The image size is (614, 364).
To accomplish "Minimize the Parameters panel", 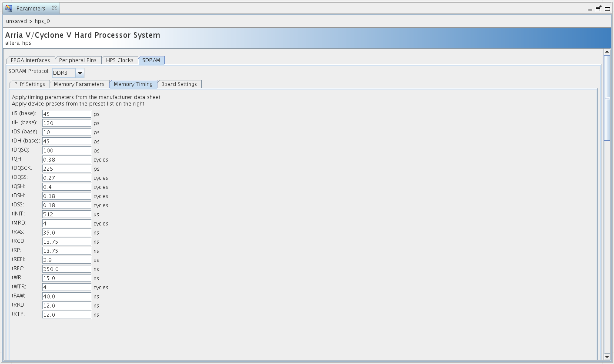I will click(590, 9).
